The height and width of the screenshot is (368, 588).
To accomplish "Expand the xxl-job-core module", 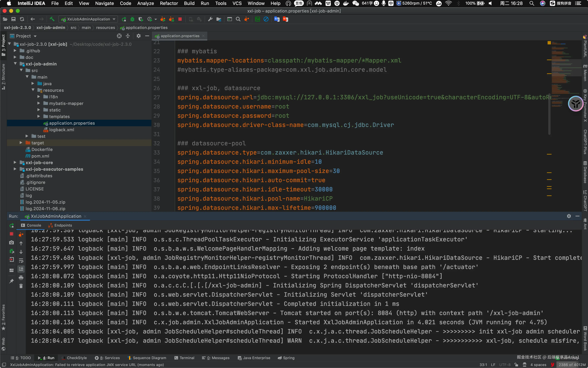I will click(15, 162).
